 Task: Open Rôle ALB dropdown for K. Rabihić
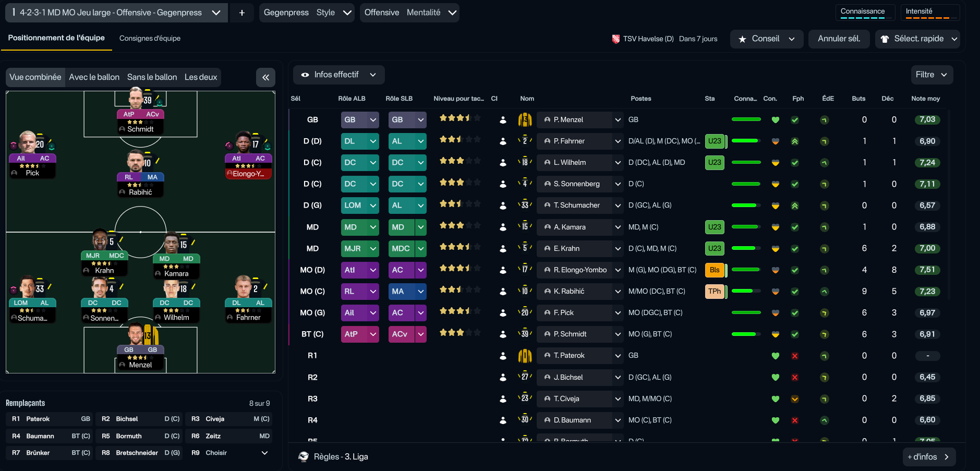(x=372, y=292)
